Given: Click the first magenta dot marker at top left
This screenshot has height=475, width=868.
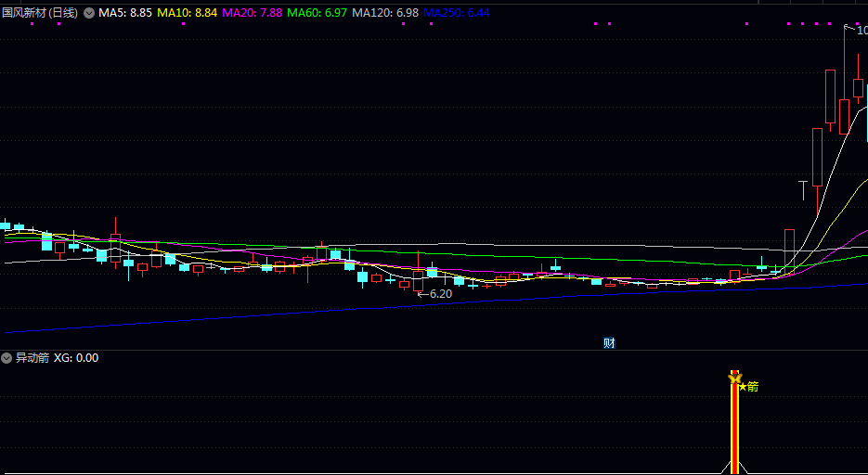Looking at the screenshot, I should click(x=32, y=24).
